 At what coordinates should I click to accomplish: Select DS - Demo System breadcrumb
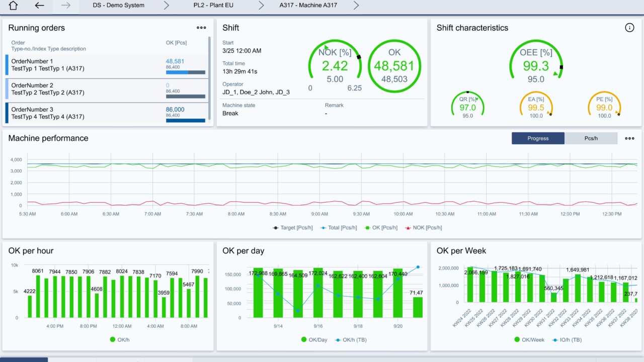pyautogui.click(x=119, y=6)
